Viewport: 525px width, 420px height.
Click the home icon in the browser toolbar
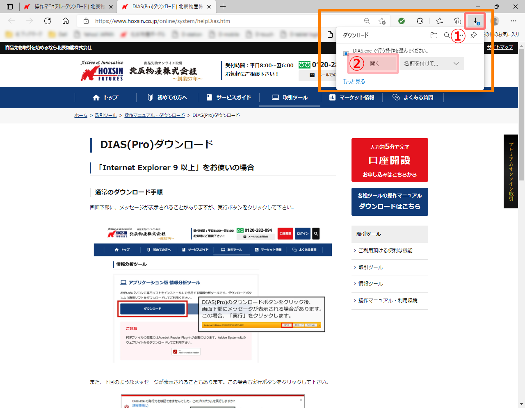coord(66,21)
